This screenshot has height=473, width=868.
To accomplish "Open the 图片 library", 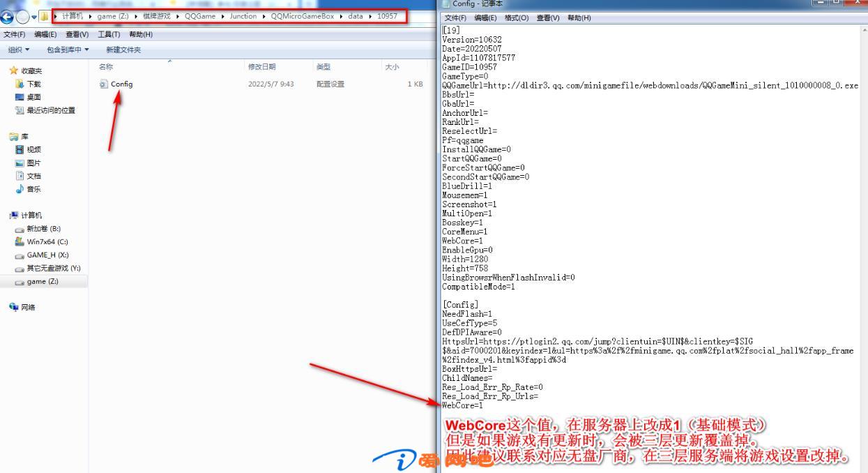I will click(x=28, y=163).
